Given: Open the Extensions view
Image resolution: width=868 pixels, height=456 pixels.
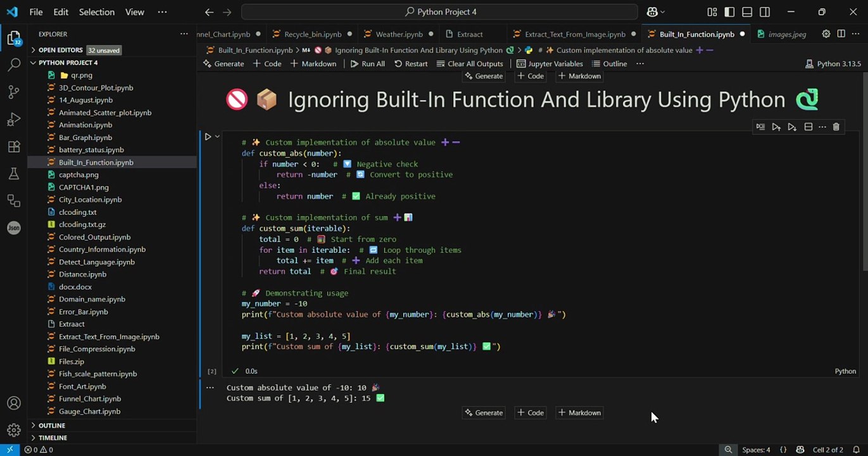Looking at the screenshot, I should click(x=14, y=147).
